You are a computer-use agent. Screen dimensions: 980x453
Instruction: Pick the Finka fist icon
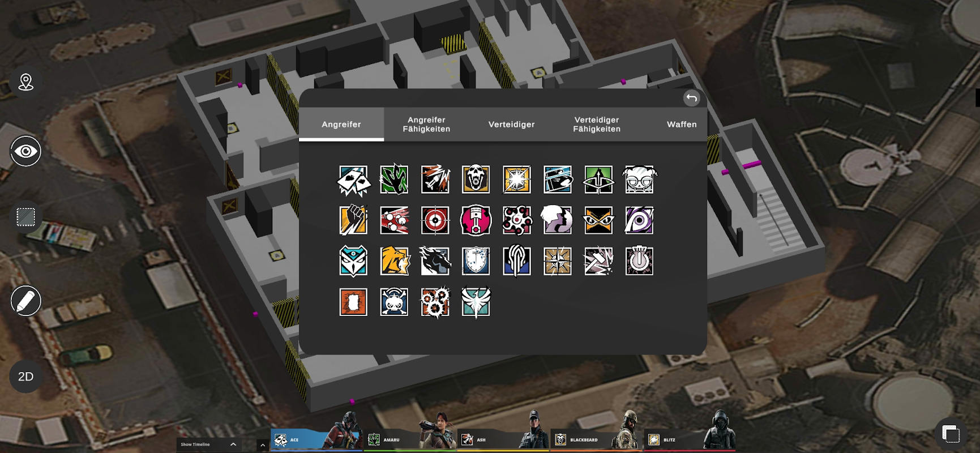353,220
